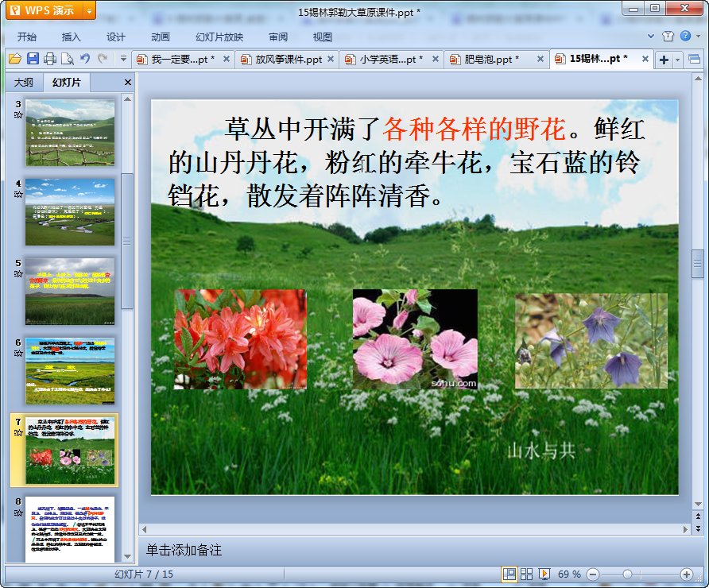The height and width of the screenshot is (588, 709).
Task: Click the skin shirt icon
Action: pyautogui.click(x=668, y=37)
